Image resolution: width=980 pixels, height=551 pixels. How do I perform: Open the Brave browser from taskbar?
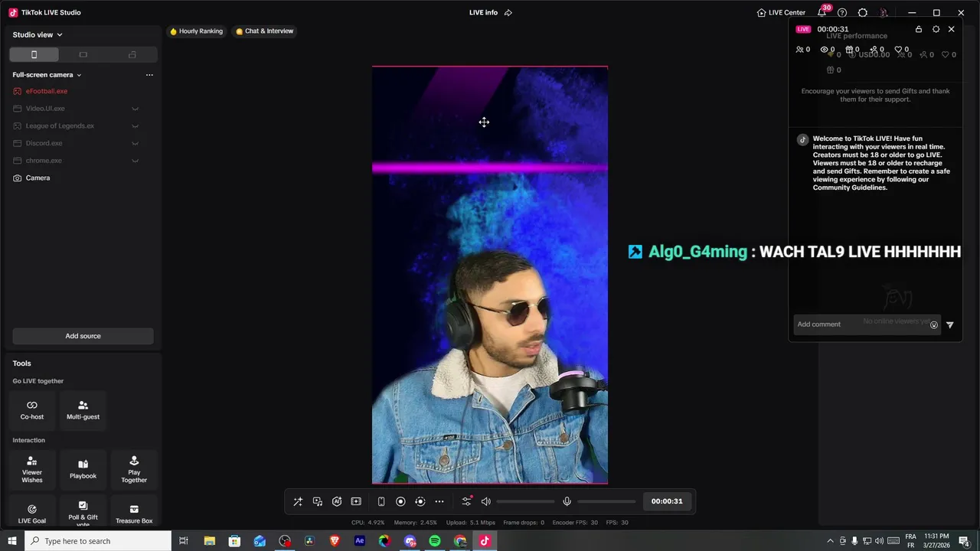[x=335, y=541]
